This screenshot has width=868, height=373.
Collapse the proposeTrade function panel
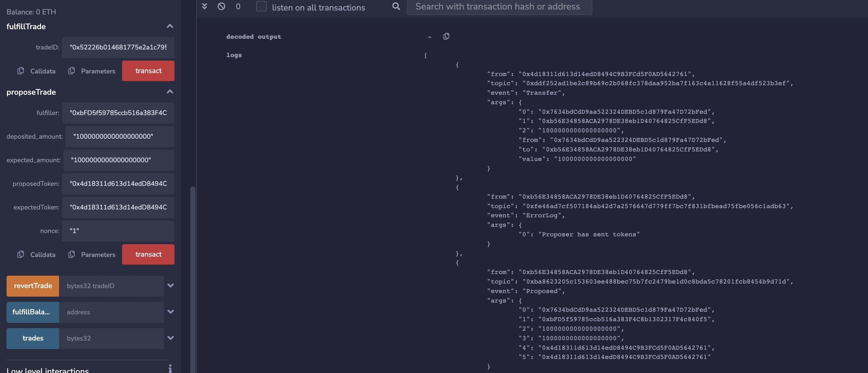[x=170, y=92]
